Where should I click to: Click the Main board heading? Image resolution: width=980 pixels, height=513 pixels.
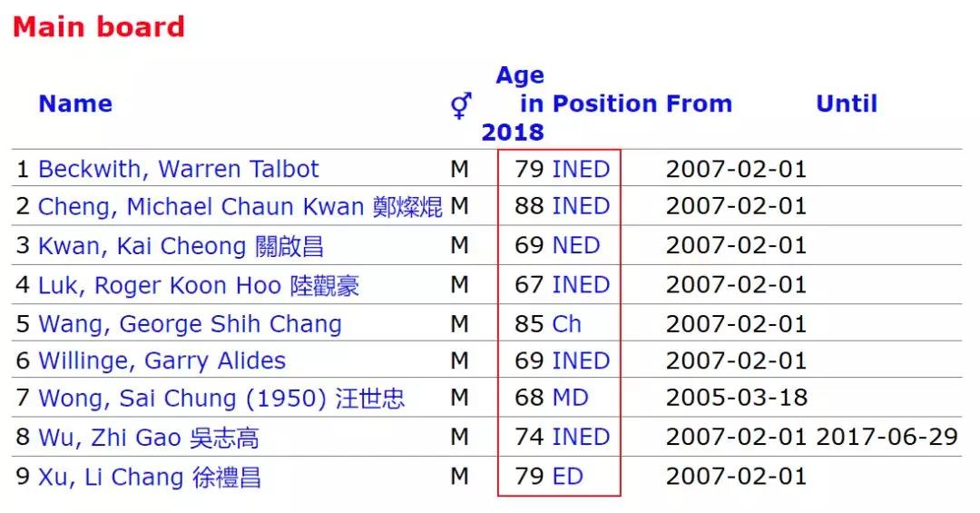98,27
